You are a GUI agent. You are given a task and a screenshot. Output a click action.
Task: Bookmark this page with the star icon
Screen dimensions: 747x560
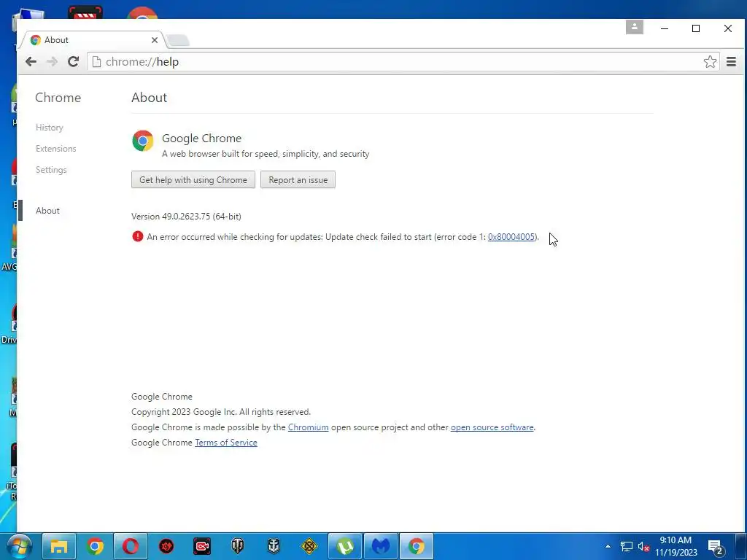tap(710, 61)
